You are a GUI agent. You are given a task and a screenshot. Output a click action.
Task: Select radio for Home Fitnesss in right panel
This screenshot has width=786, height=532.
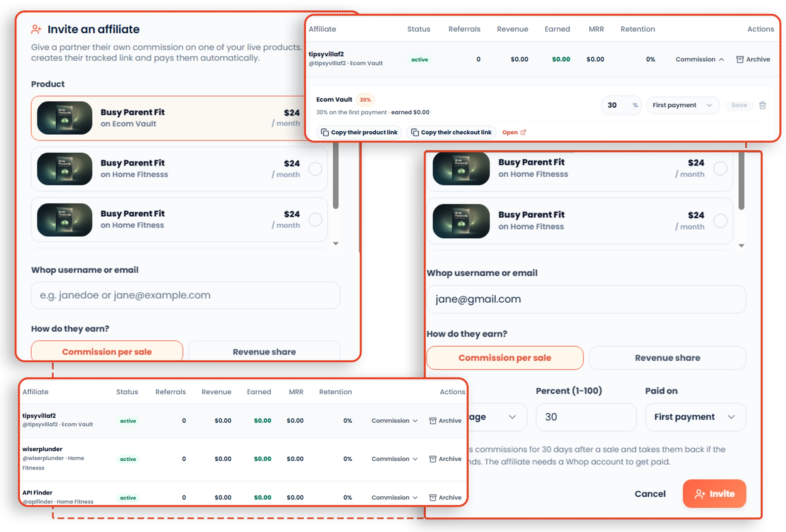coord(720,168)
